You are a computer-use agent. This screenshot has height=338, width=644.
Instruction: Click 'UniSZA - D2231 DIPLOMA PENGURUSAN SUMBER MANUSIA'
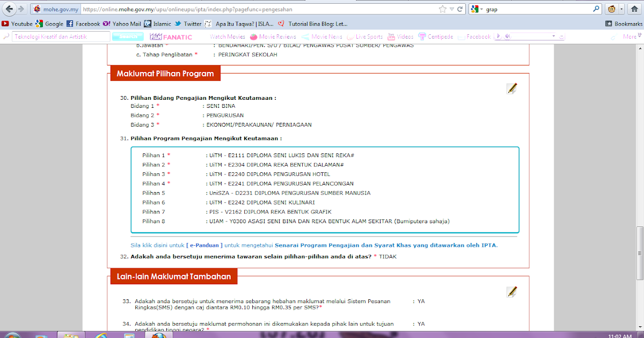(x=290, y=193)
